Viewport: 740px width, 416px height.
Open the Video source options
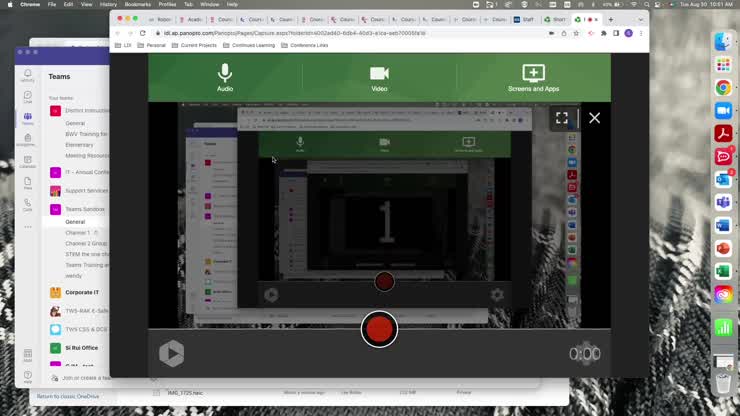click(x=379, y=77)
